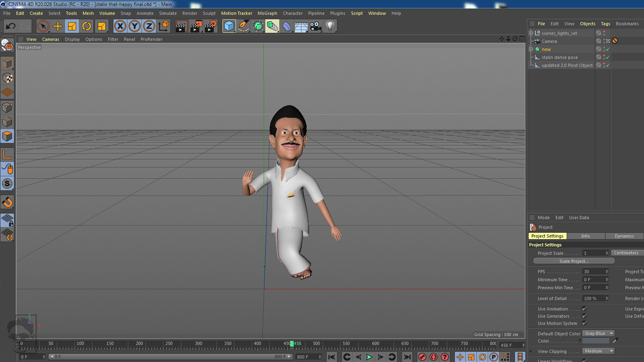This screenshot has width=644, height=362.
Task: Toggle X axis lock
Action: 120,26
